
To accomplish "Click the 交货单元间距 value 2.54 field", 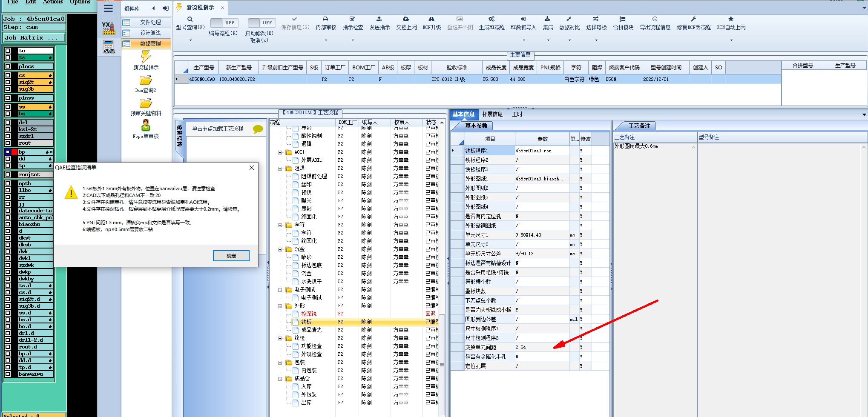I will click(542, 347).
